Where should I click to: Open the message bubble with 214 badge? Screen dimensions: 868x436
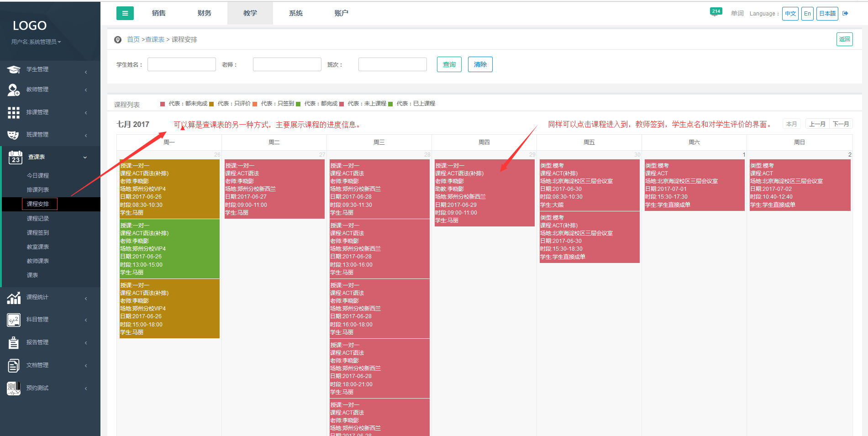tap(715, 13)
